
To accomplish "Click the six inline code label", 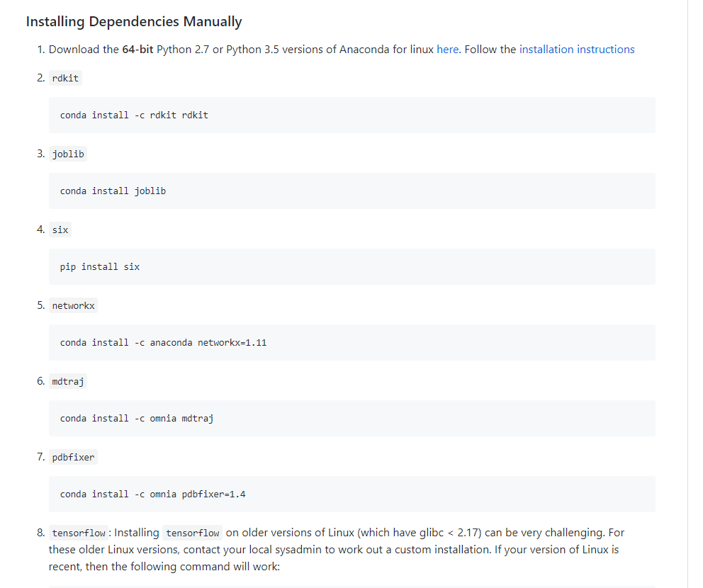I will pos(60,230).
